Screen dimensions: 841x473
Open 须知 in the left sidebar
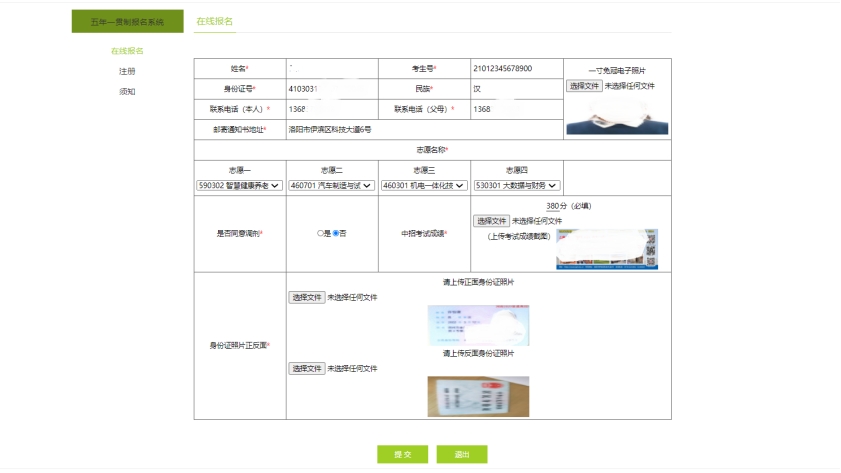pos(127,91)
